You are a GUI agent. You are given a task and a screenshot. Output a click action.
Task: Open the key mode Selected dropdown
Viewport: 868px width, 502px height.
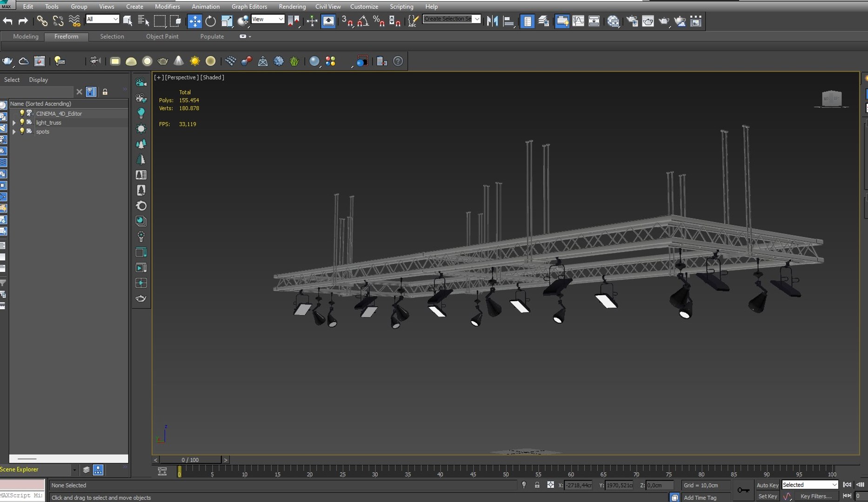(809, 485)
